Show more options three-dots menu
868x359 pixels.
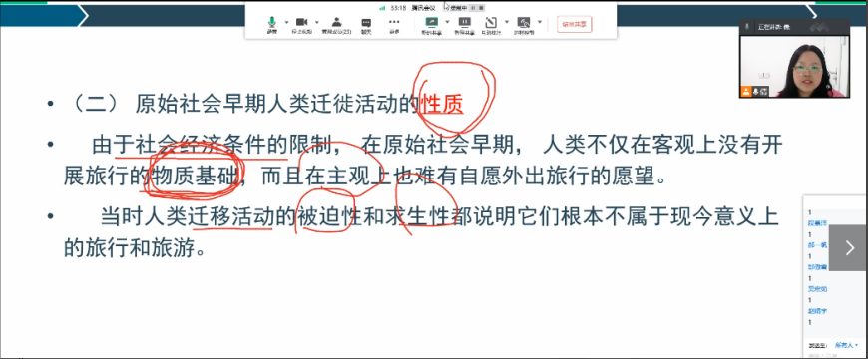coord(394,26)
